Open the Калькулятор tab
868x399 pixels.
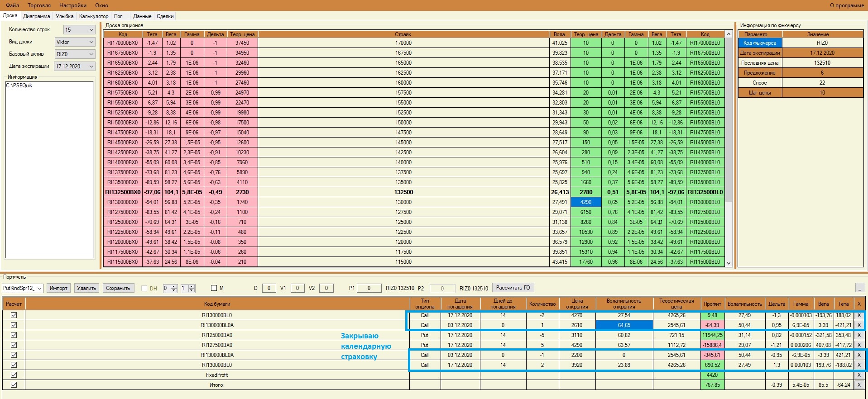point(94,16)
